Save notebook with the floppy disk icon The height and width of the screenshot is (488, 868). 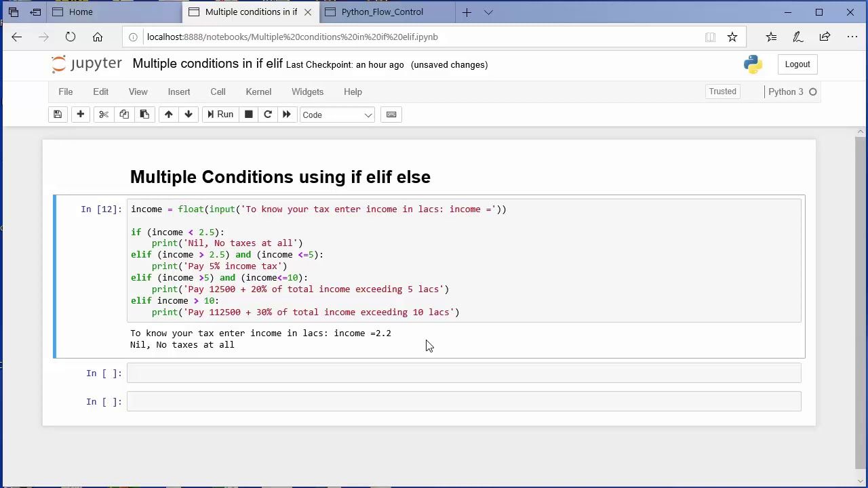58,115
